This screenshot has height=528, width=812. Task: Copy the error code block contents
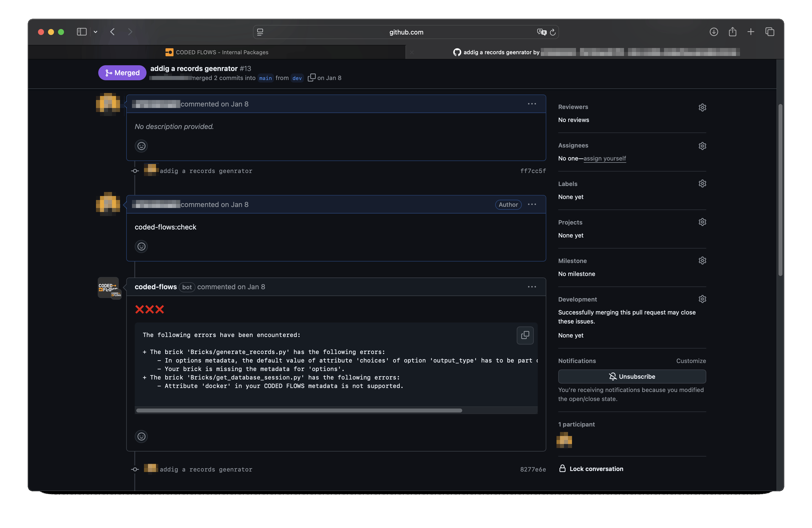525,335
